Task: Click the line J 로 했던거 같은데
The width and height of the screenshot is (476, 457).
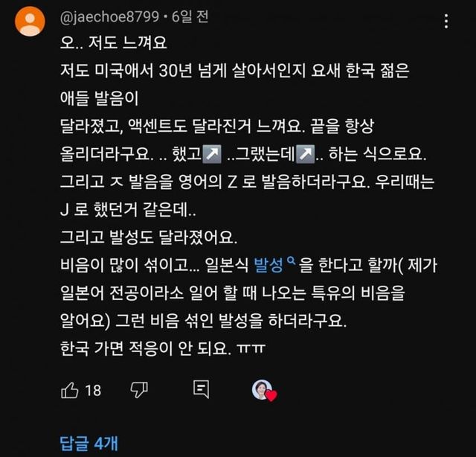Action: click(x=128, y=209)
